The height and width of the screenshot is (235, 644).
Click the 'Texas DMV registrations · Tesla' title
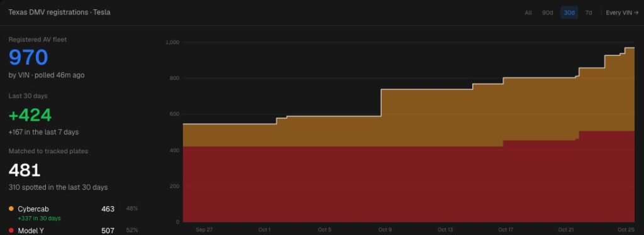click(59, 13)
